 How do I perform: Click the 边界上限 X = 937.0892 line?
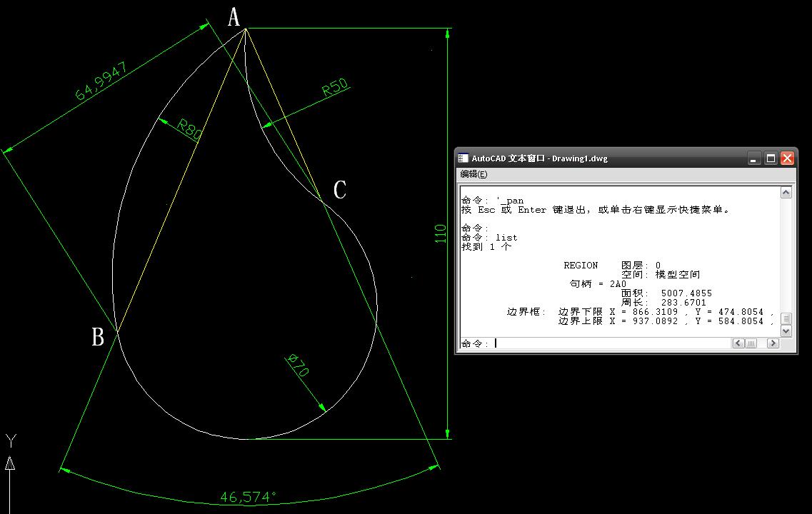666,321
